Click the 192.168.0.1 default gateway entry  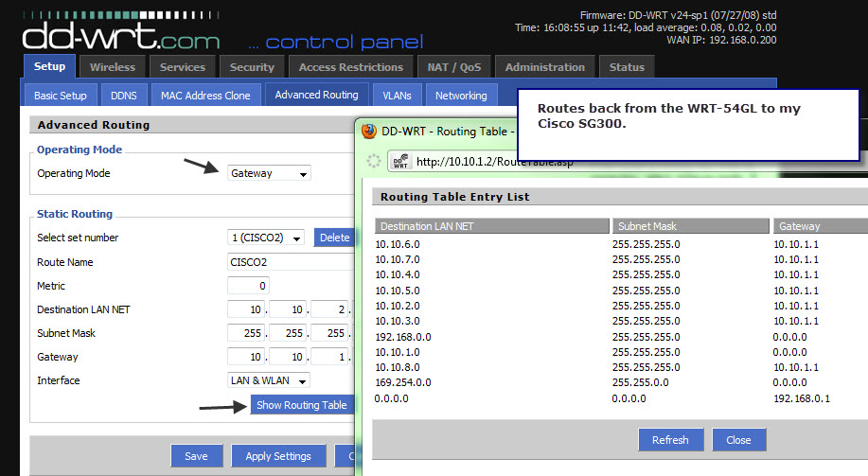click(802, 398)
